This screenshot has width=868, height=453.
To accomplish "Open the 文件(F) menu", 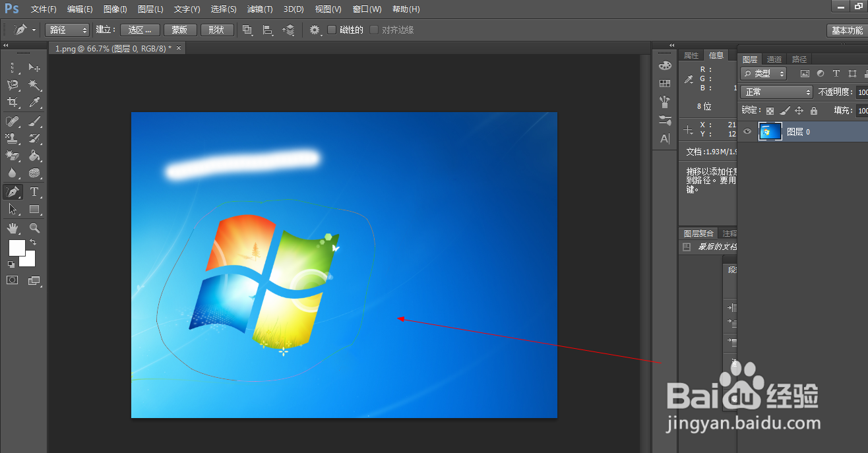I will point(44,9).
